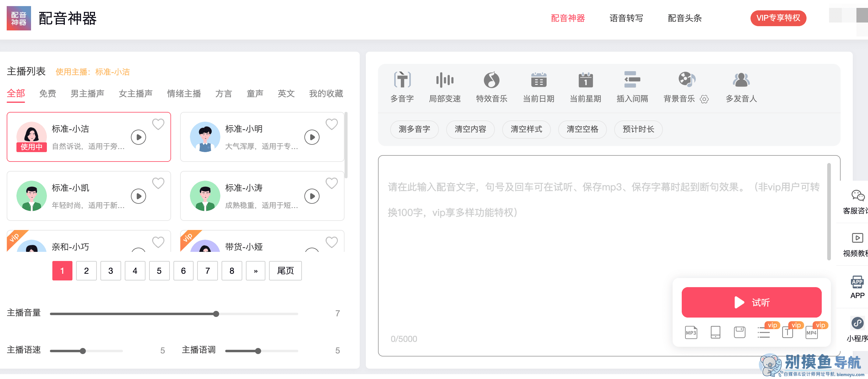Select the 局部变速 speed adjustment tool
The width and height of the screenshot is (868, 379).
(x=445, y=87)
